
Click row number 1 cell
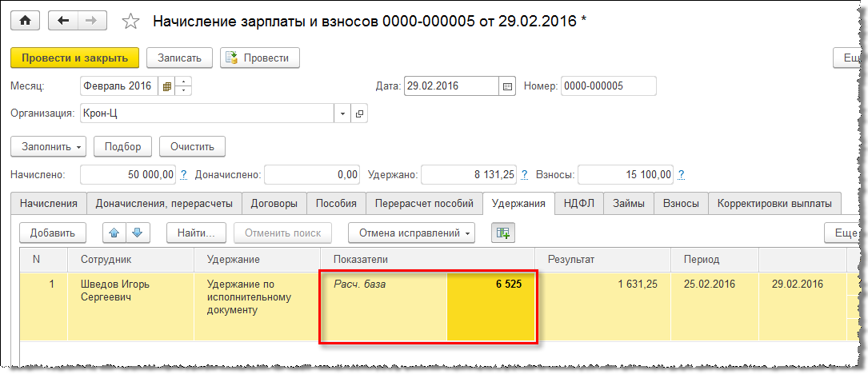click(x=44, y=307)
